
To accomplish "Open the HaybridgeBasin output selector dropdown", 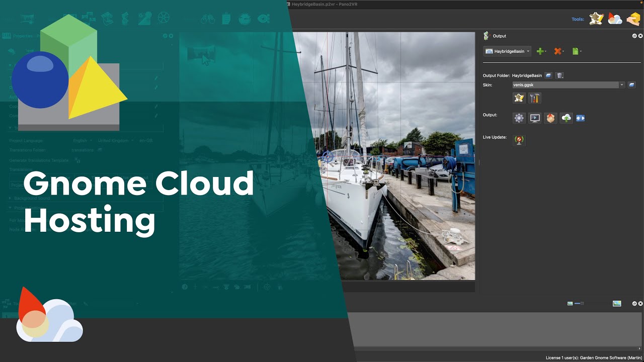I will pos(507,51).
